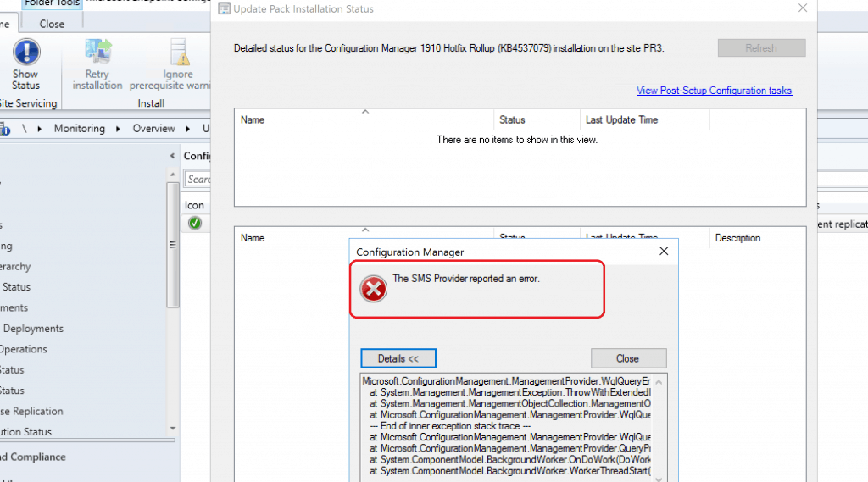Open the Folder Tools ribbon tab
This screenshot has height=482, width=868.
51,3
